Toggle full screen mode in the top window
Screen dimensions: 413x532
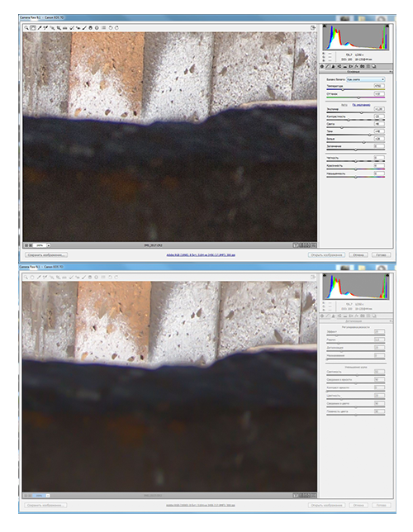(313, 28)
